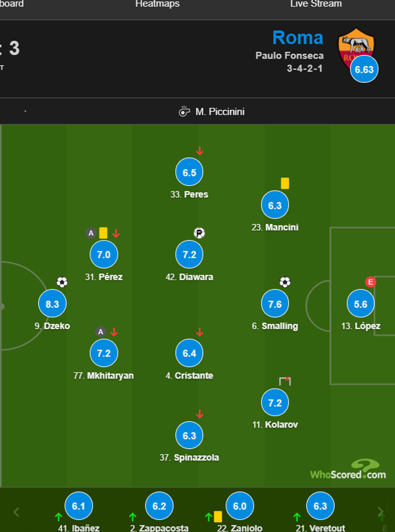
Task: Click the missed-shot goalpost icon above Kolarov
Action: pos(285,381)
